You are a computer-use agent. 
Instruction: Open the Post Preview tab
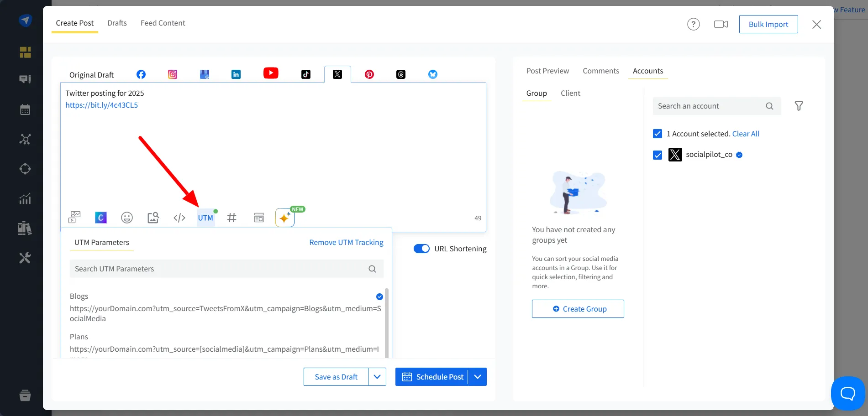click(x=547, y=71)
